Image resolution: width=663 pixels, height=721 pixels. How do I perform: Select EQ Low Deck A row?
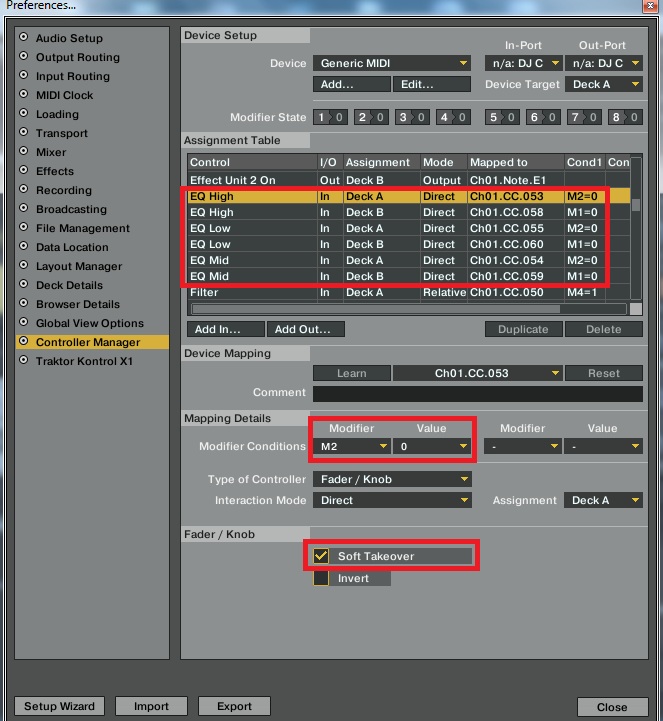[x=409, y=229]
